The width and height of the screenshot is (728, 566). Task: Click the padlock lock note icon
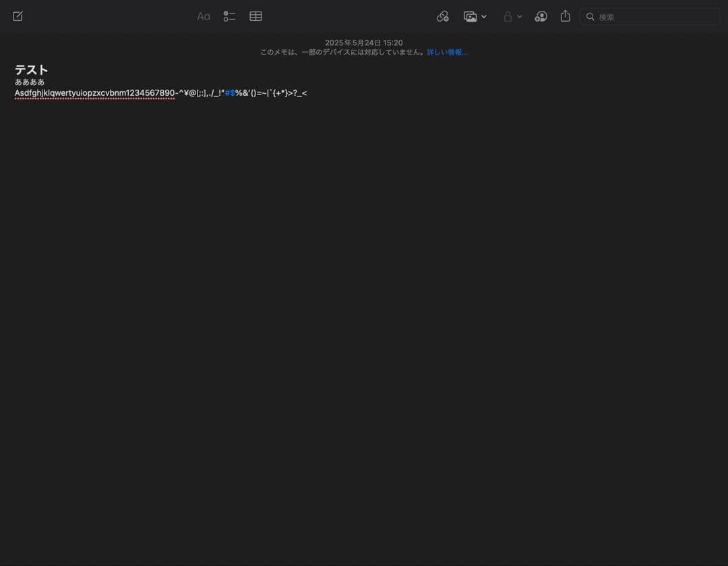coord(508,16)
